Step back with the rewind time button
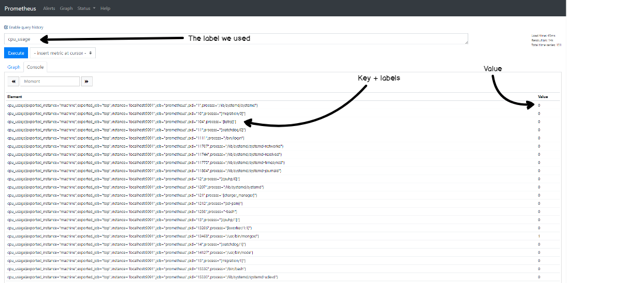The height and width of the screenshot is (283, 644). (x=13, y=81)
